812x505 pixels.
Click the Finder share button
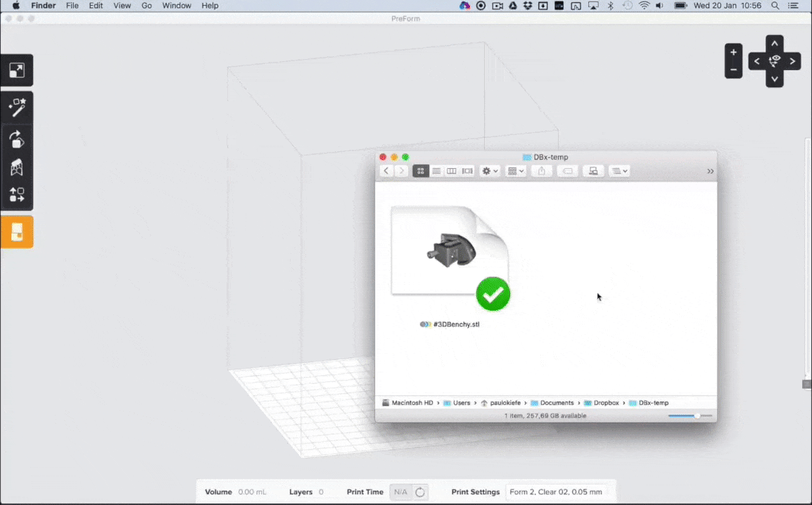pos(542,171)
